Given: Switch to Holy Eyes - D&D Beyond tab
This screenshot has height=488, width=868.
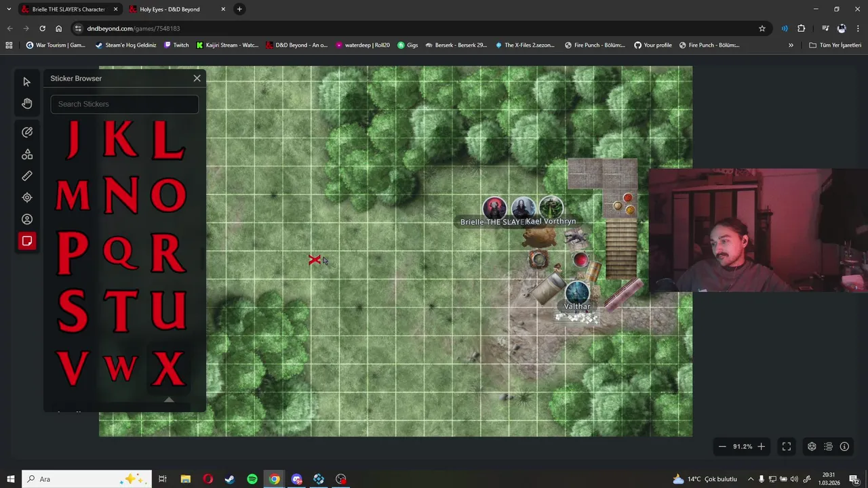Looking at the screenshot, I should (x=178, y=9).
